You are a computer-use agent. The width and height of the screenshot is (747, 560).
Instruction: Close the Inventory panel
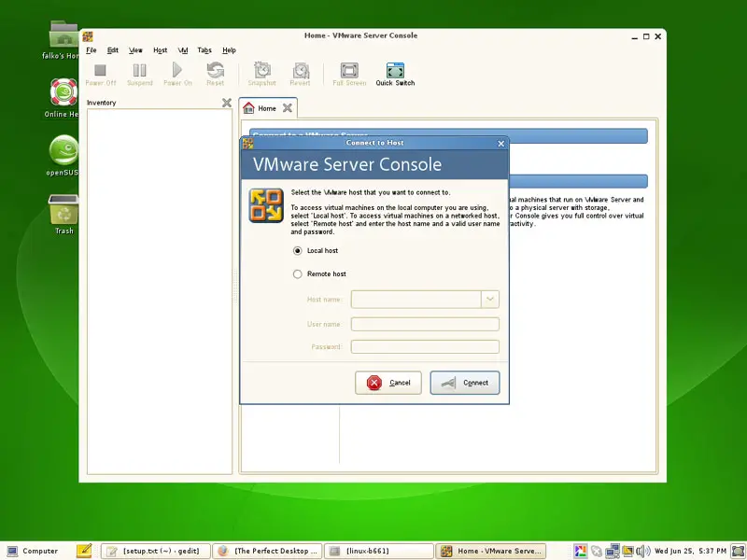point(226,103)
